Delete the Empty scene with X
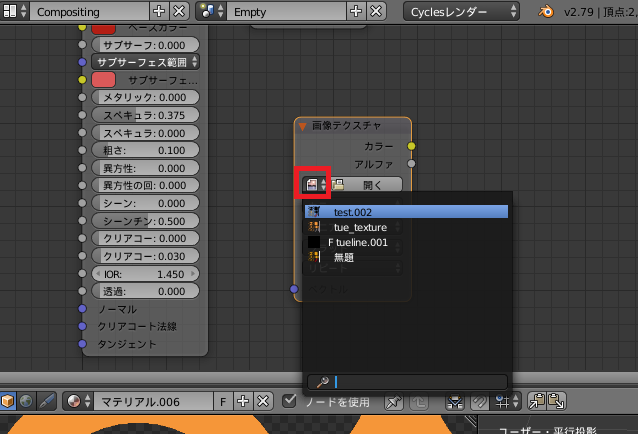638x434 pixels. 376,11
